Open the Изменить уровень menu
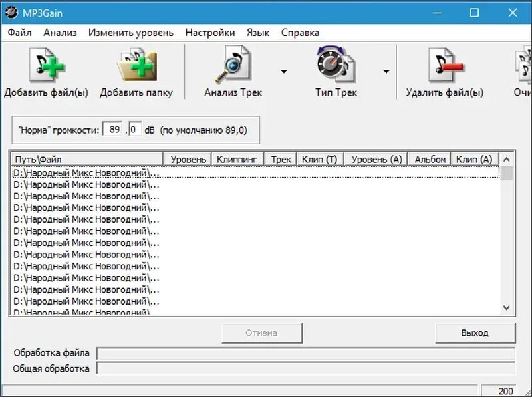The image size is (532, 397). pyautogui.click(x=131, y=33)
